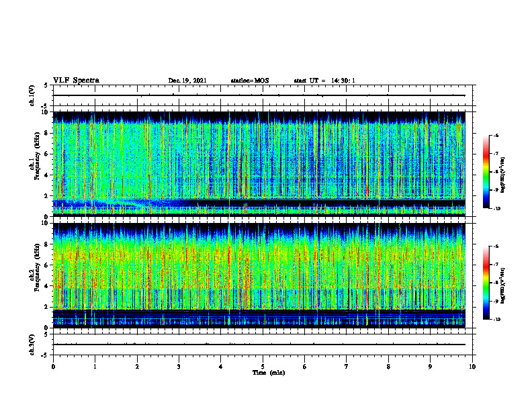Image resolution: width=532 pixels, height=411 pixels.
Task: Click the "3" tick on the time axis
Action: point(179,367)
